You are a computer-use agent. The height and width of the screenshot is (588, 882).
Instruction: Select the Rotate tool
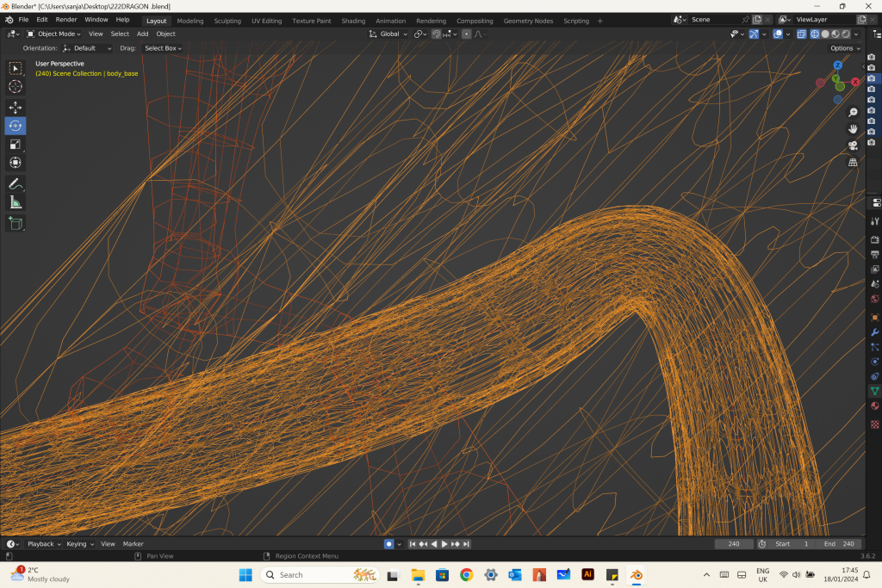[16, 126]
